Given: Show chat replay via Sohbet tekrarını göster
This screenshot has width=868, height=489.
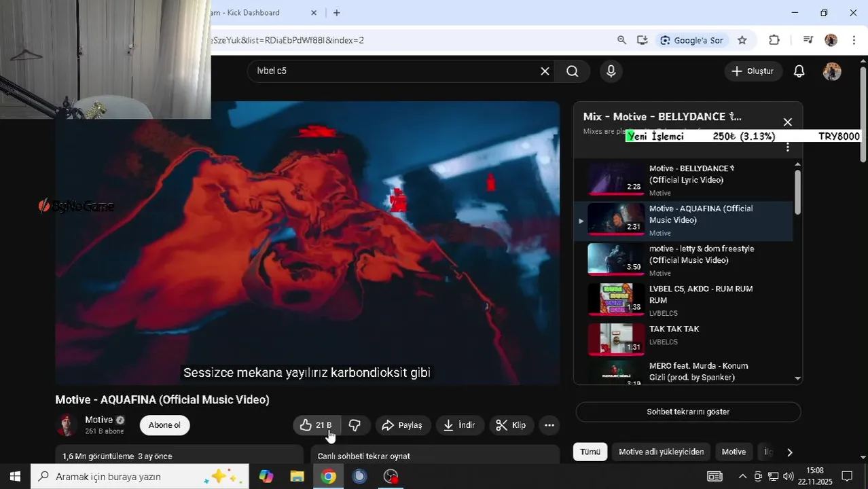Looking at the screenshot, I should pyautogui.click(x=688, y=412).
